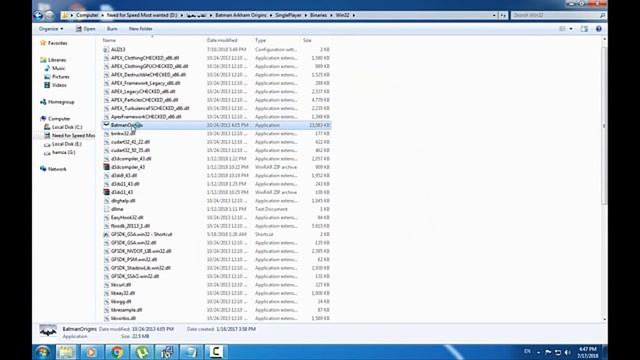Open Google Chrome from the taskbar
640x360 pixels.
point(117,352)
